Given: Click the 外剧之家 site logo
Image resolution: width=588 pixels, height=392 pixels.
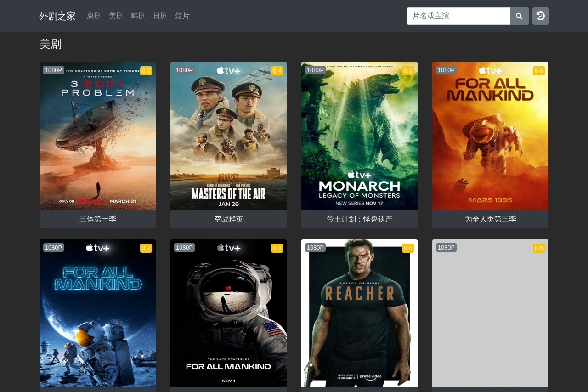Looking at the screenshot, I should (57, 16).
